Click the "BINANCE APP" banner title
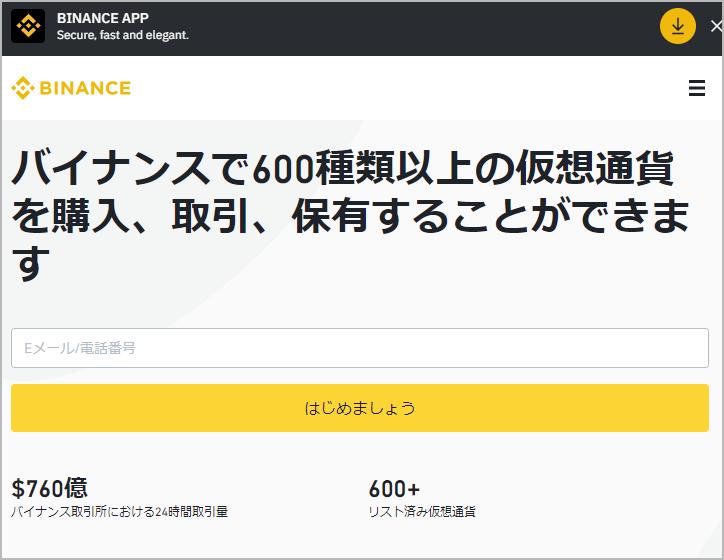This screenshot has height=560, width=724. pos(103,18)
